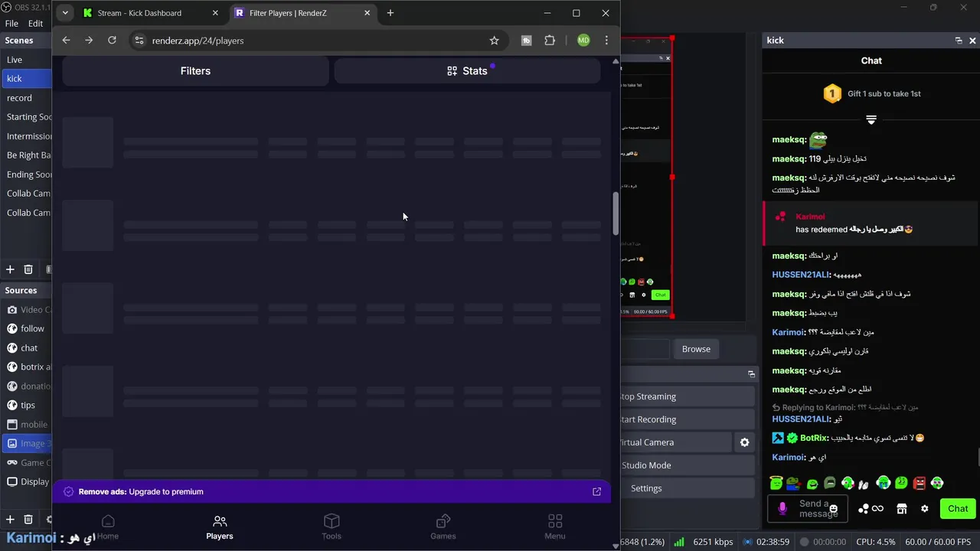The image size is (980, 551).
Task: Open the Filters tab on RenderZ
Action: (x=195, y=70)
